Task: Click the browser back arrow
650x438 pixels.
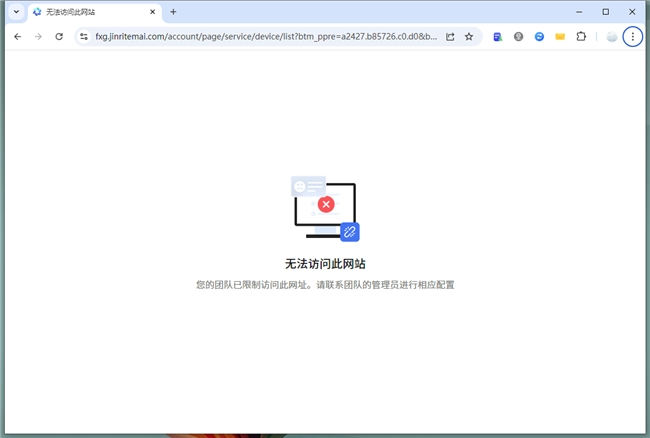Action: [17, 36]
